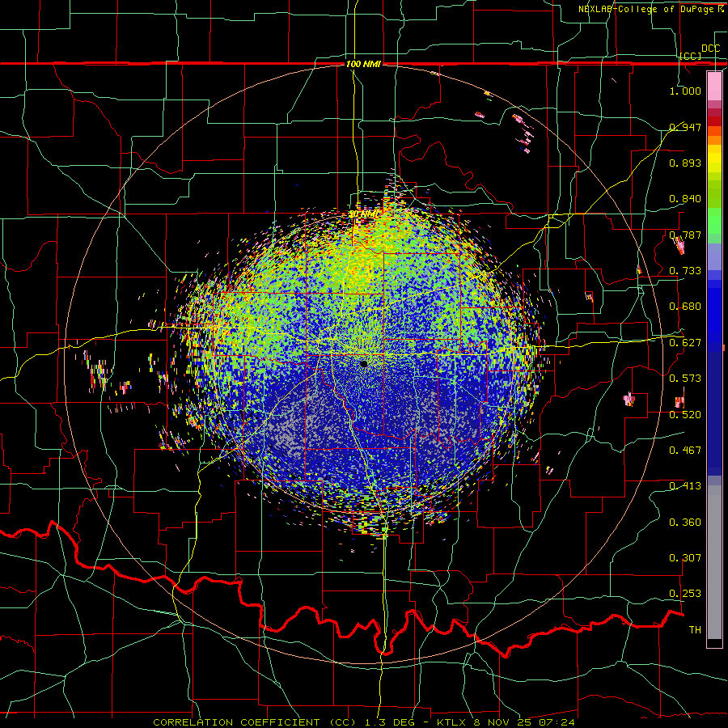Pick the gray segment of the color bar
The height and width of the screenshot is (728, 728).
714,562
